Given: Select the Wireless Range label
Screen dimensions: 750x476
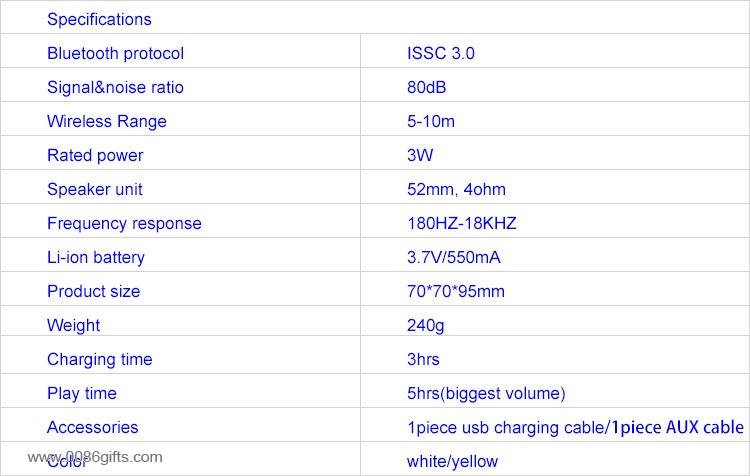Looking at the screenshot, I should coord(107,121).
